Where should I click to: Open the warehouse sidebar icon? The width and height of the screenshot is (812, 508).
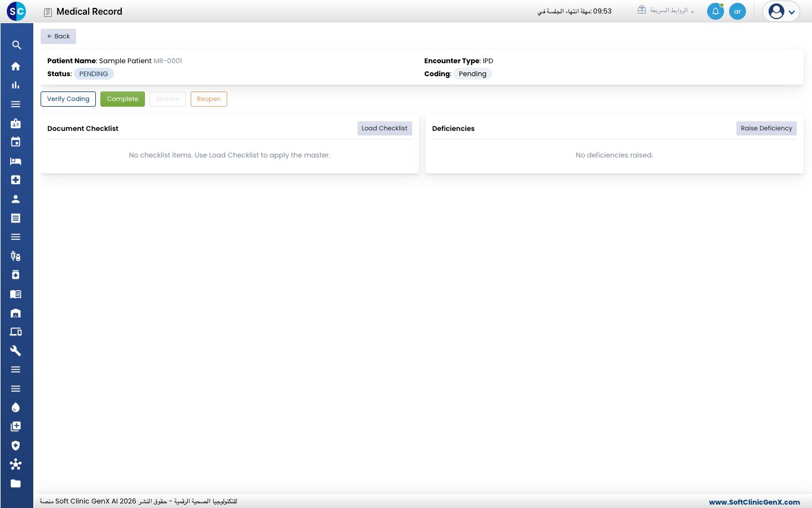(x=16, y=313)
